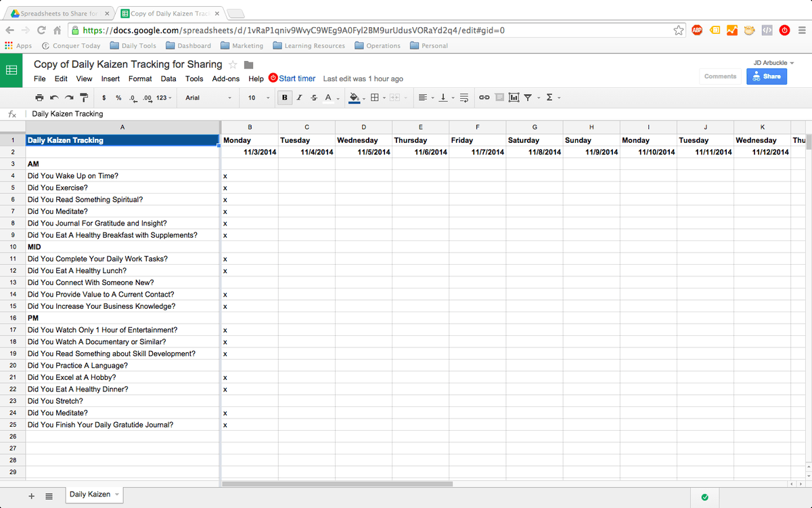This screenshot has height=508, width=812.
Task: Click the browser Home icon
Action: 58,30
